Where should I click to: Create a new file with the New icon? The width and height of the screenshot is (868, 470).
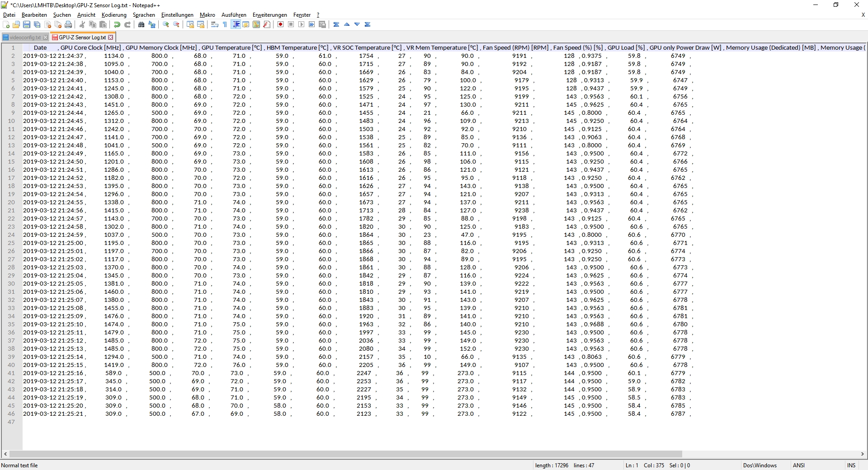[x=6, y=25]
